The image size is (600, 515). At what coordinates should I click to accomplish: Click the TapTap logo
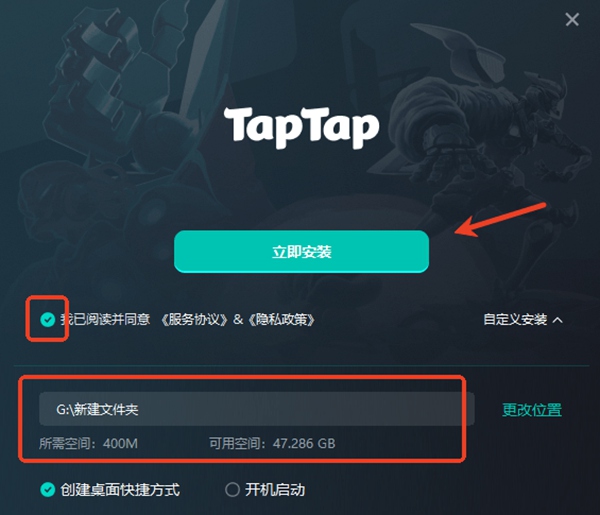point(302,127)
